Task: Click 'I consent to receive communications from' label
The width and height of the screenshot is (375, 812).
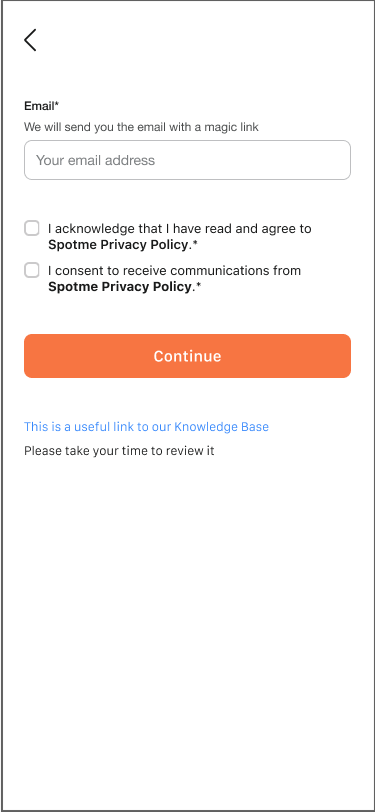Action: pos(175,270)
